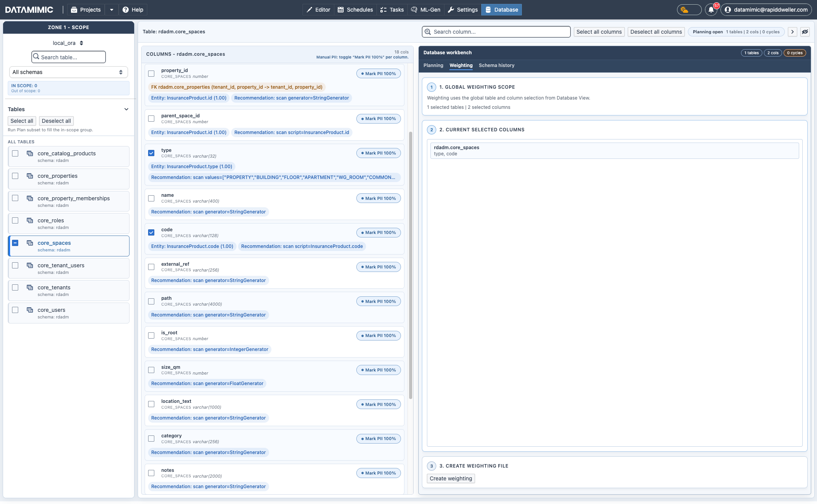Uncheck the type column checkbox
817x504 pixels.
[151, 153]
